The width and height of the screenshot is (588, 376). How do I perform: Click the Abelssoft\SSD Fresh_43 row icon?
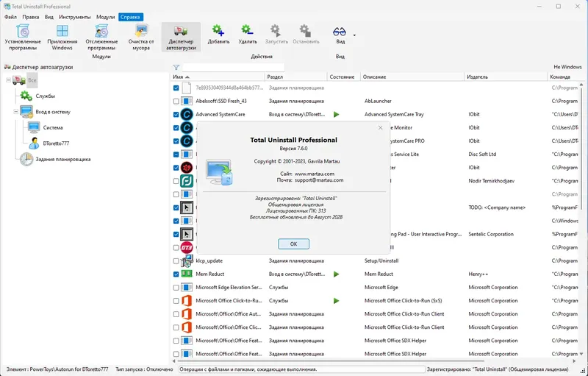click(x=187, y=101)
